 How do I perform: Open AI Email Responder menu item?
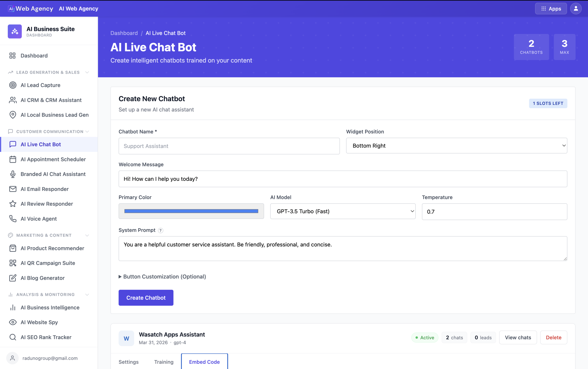coord(49,189)
